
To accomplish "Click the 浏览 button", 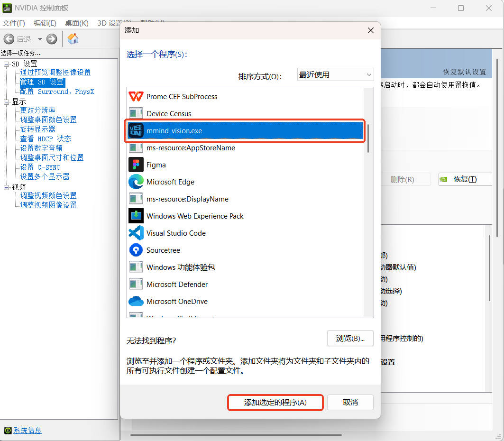I will click(350, 338).
